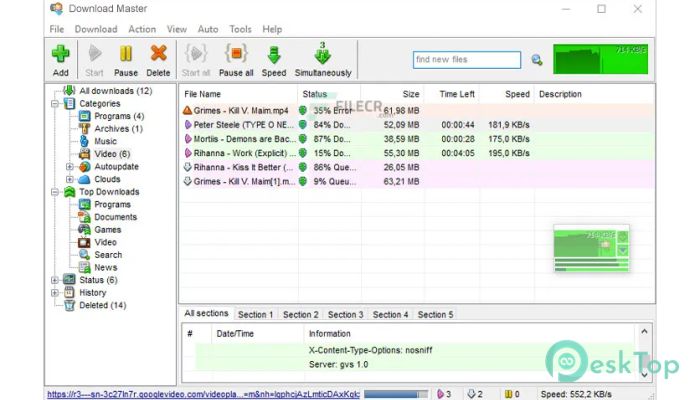Select the Music category

[105, 141]
